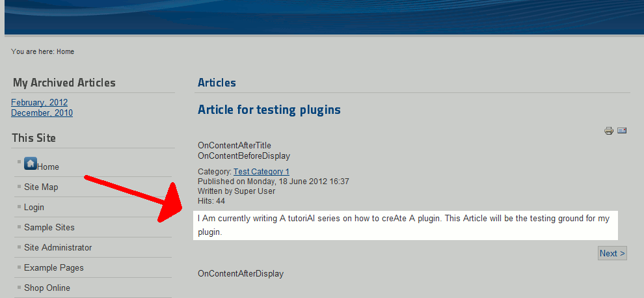Click the blue Home house icon

30,164
